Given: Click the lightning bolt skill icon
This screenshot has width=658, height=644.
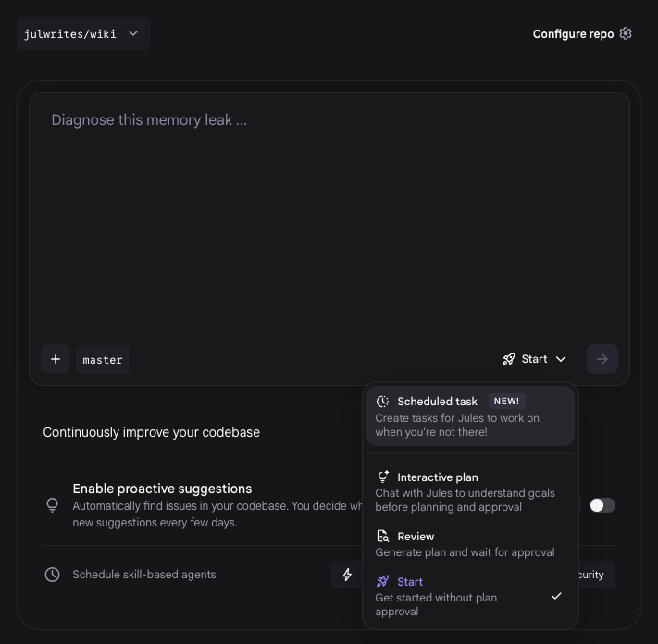Looking at the screenshot, I should click(347, 575).
